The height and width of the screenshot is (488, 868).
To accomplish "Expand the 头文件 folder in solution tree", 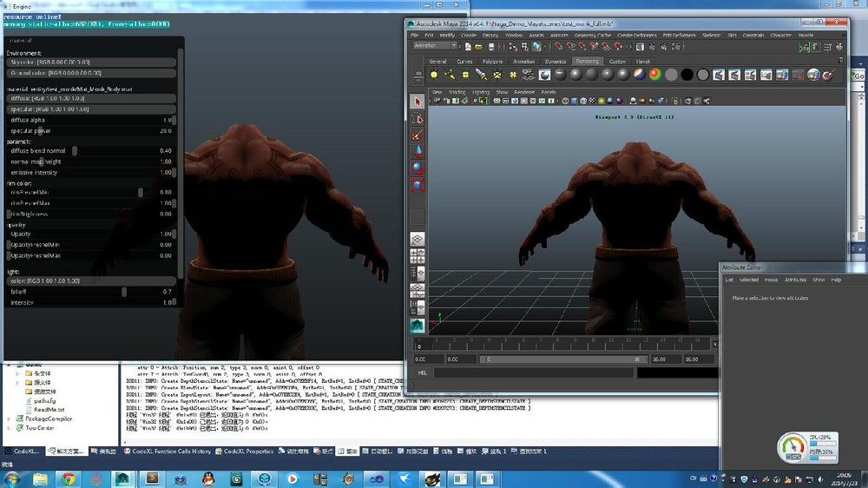I will (17, 374).
